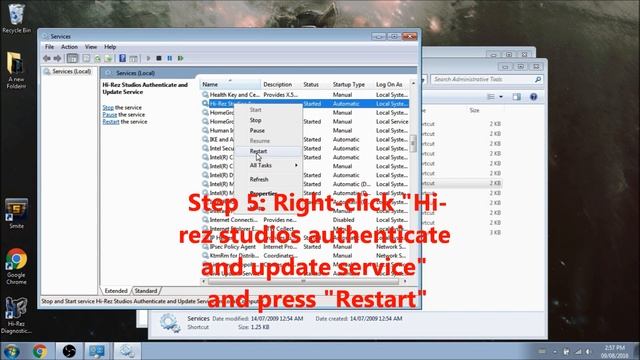This screenshot has width=640, height=360.
Task: Open the File menu in Services
Action: [49, 47]
